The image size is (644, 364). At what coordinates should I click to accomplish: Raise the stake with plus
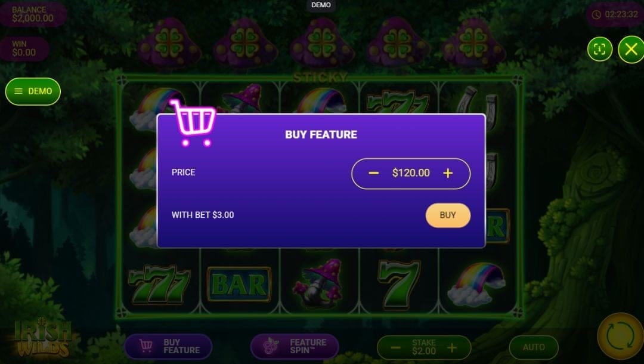pos(452,348)
